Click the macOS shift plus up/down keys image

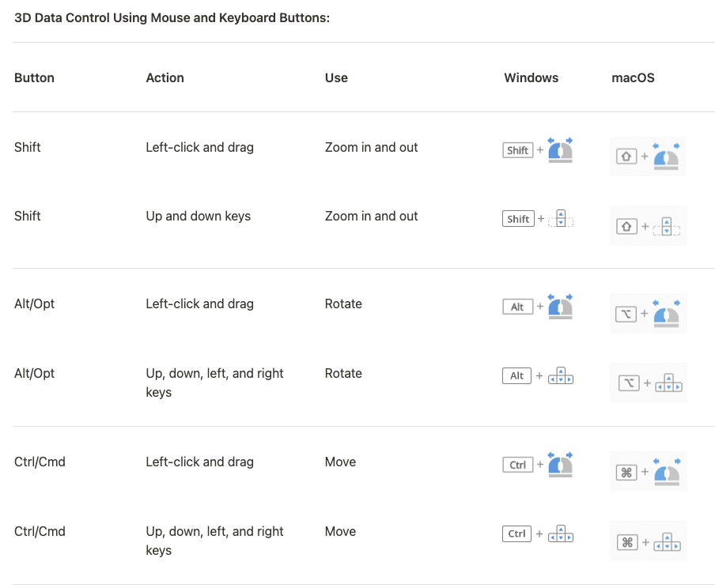648,226
